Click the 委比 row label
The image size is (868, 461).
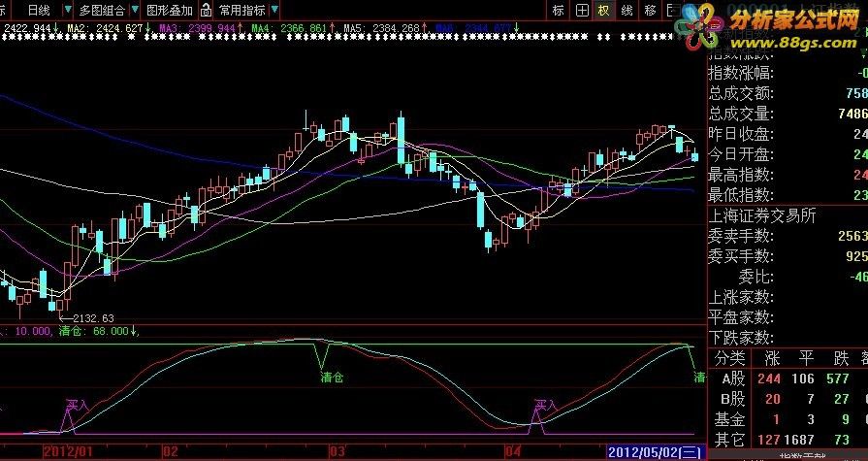pos(755,277)
